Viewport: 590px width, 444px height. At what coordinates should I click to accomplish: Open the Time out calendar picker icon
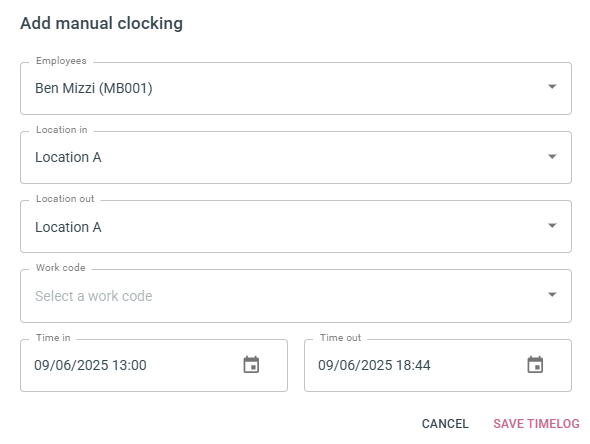(x=535, y=365)
